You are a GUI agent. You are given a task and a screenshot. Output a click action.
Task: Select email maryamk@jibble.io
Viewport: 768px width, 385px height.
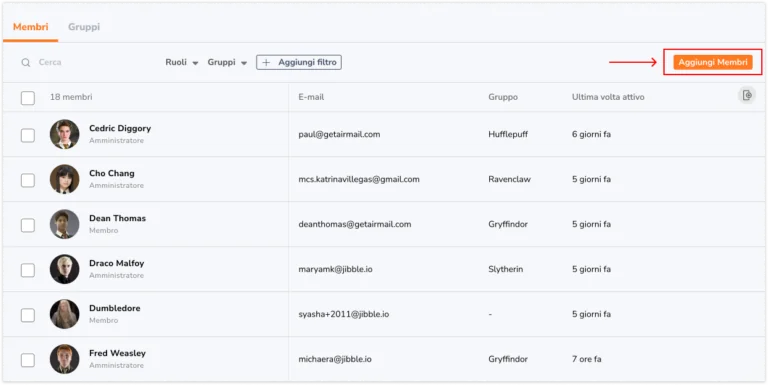[x=336, y=269]
